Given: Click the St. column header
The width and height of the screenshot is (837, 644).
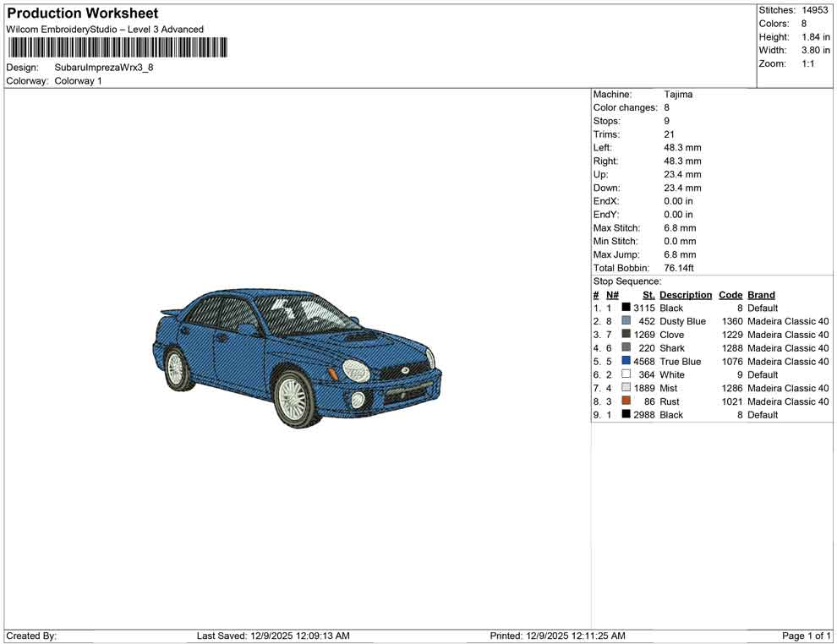Looking at the screenshot, I should (x=648, y=294).
